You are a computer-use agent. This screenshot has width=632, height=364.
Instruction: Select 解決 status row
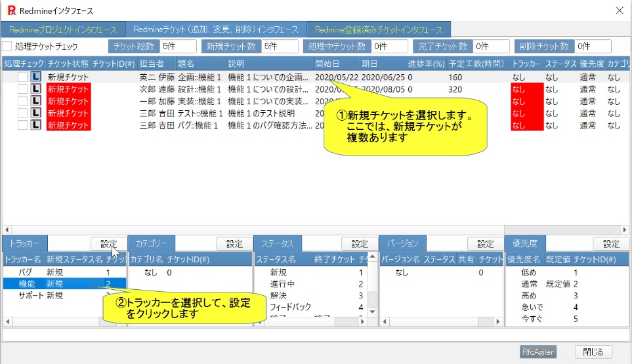tap(311, 296)
